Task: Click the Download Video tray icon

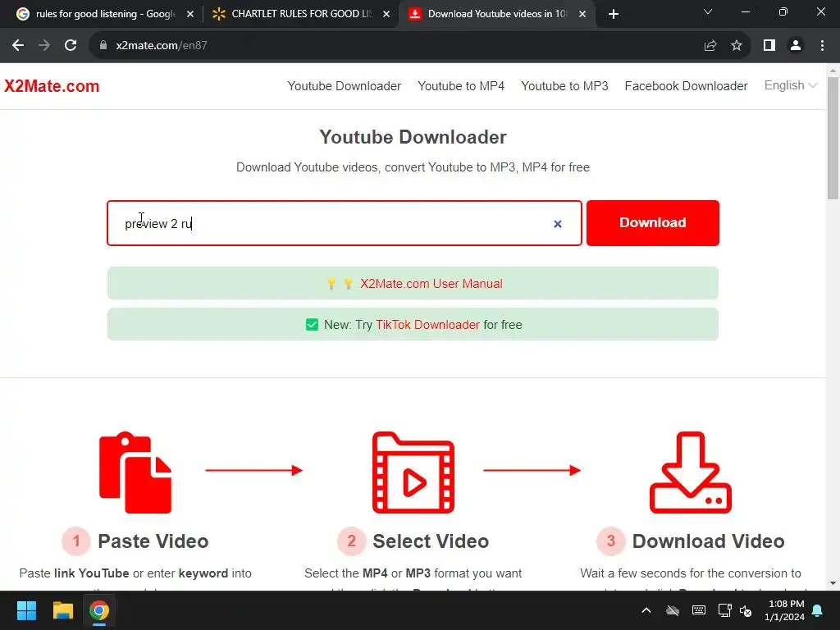Action: click(691, 472)
